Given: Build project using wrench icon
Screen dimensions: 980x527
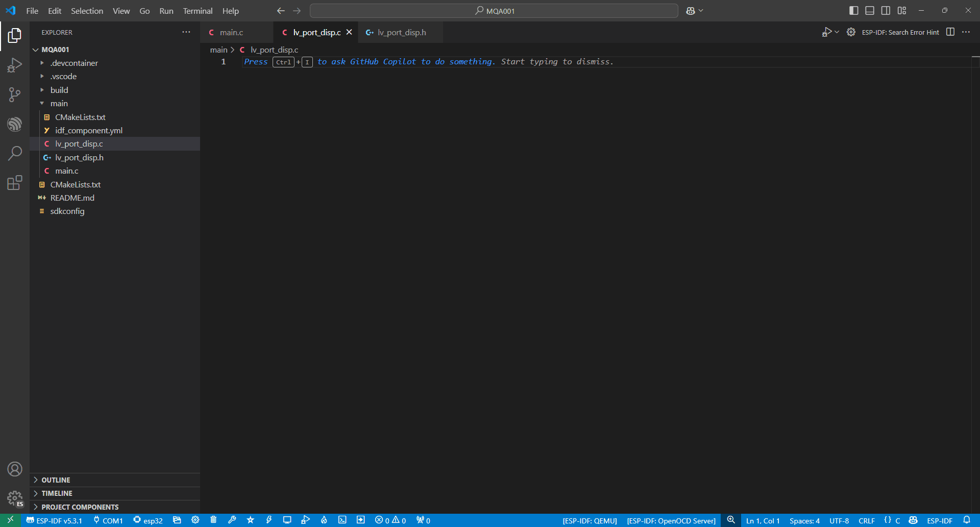Looking at the screenshot, I should [x=232, y=520].
